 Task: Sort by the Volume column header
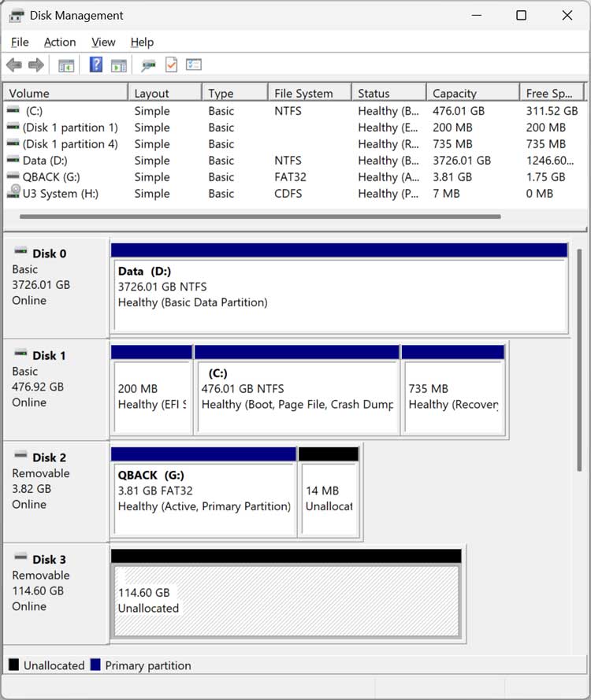pyautogui.click(x=65, y=93)
